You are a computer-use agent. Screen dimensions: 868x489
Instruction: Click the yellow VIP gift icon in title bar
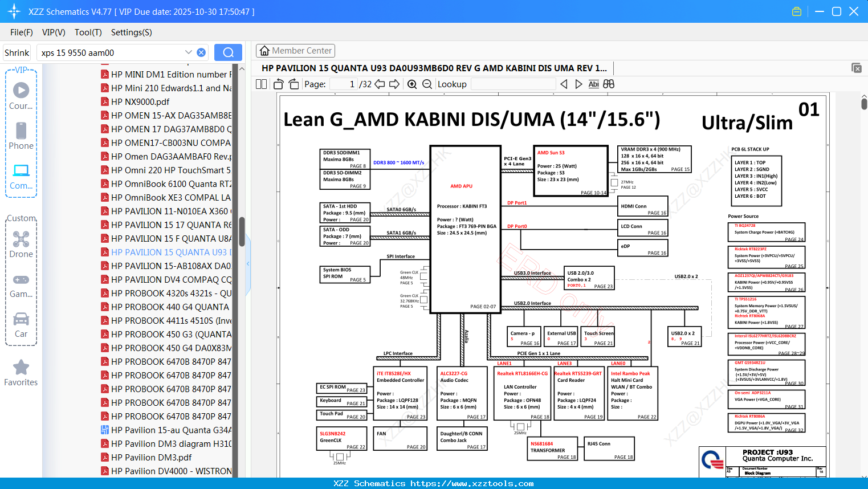coord(797,11)
